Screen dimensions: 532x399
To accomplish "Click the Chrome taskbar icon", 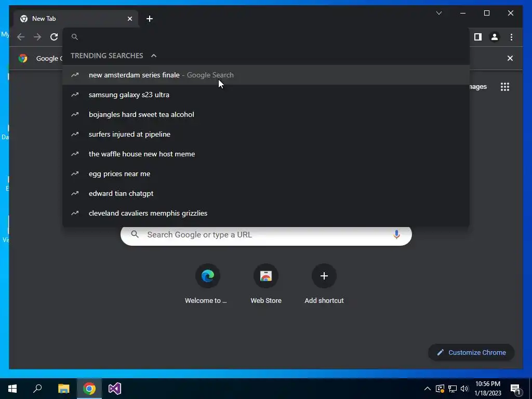I will pyautogui.click(x=89, y=389).
